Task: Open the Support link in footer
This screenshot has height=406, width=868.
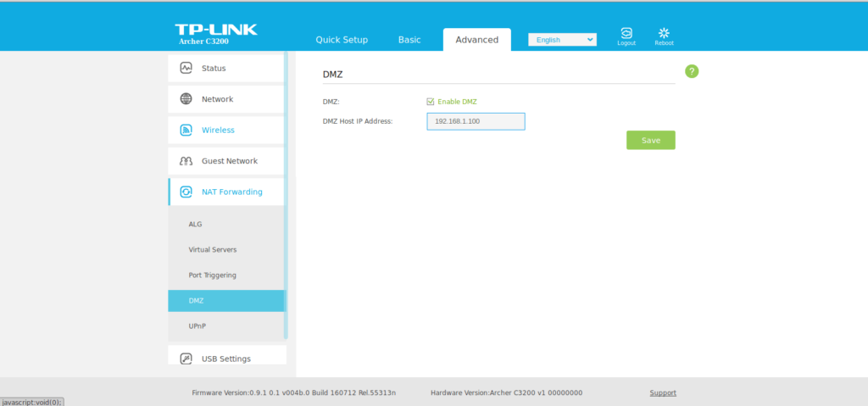Action: pos(663,392)
